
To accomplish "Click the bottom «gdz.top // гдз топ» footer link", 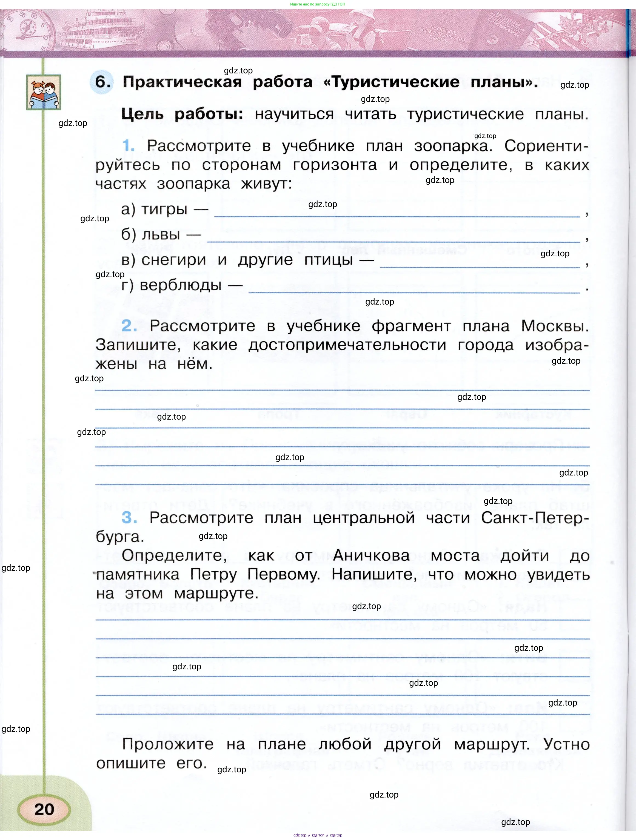I will coord(318,835).
